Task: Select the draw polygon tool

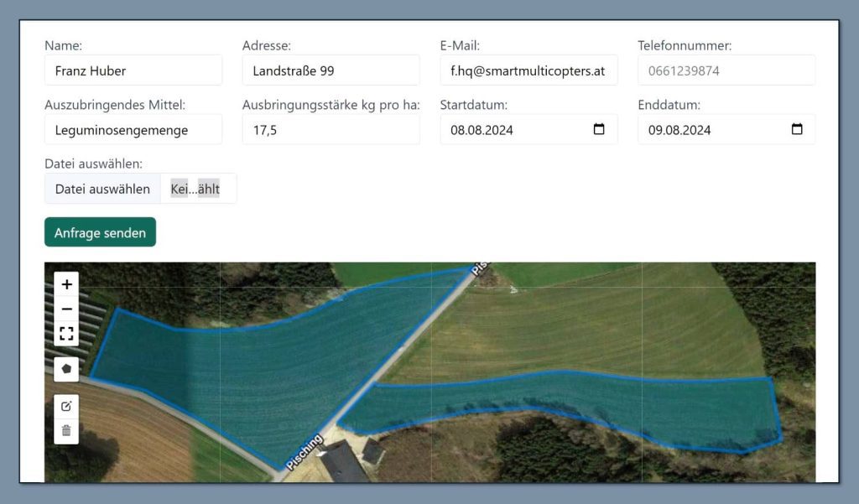Action: point(66,368)
